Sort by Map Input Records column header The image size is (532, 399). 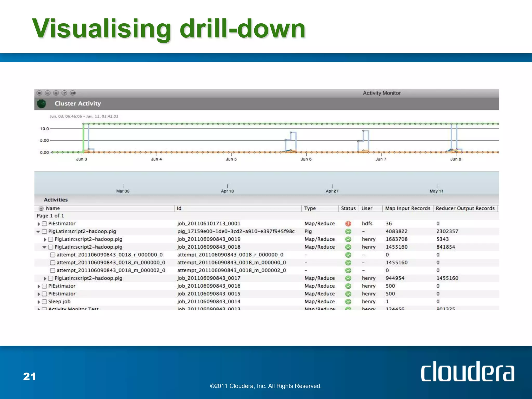[408, 208]
